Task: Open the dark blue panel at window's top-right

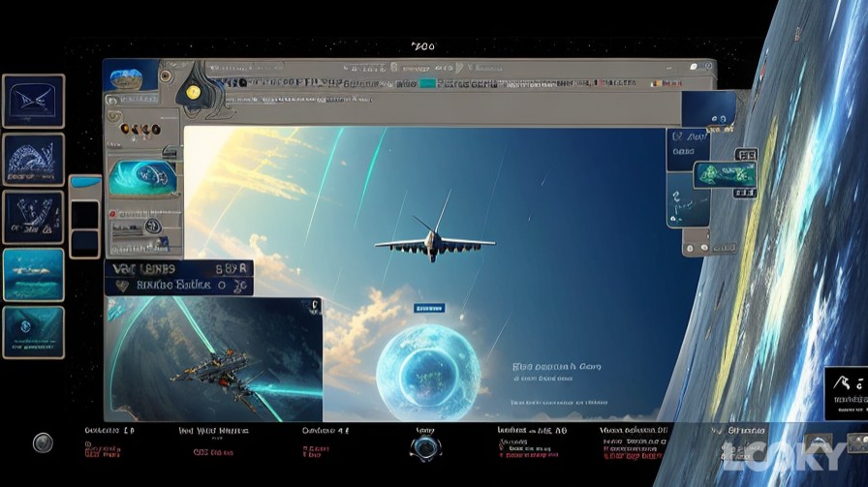Action: [x=708, y=109]
